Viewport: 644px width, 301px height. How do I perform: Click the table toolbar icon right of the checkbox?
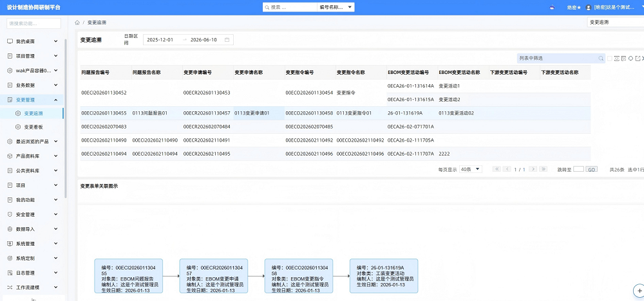[617, 59]
